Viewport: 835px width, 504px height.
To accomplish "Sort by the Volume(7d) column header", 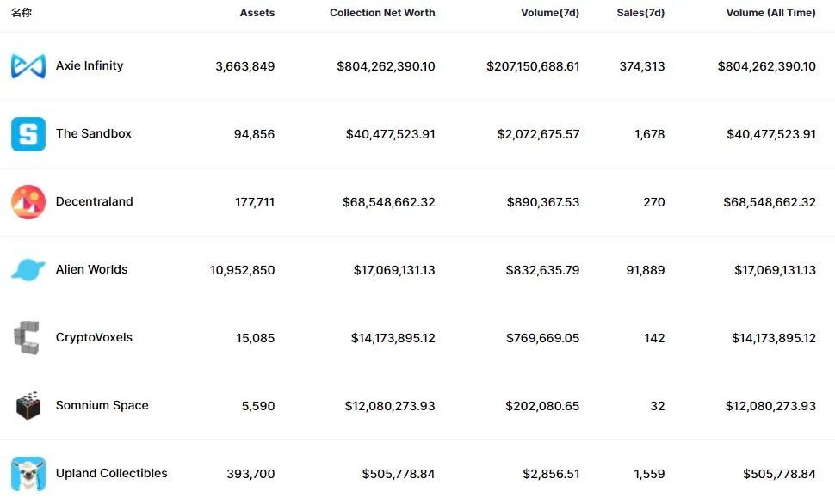I will click(550, 13).
